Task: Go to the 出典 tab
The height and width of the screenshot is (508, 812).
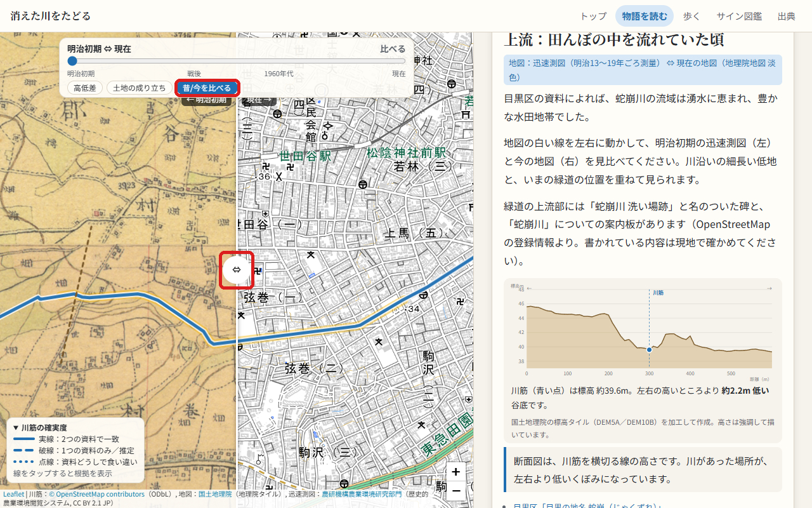Action: [787, 17]
